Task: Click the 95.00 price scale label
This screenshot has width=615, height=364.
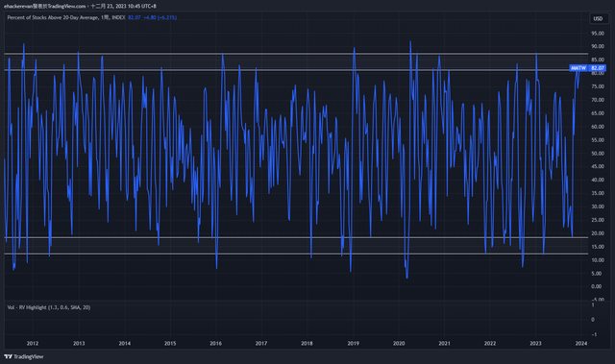Action: click(598, 34)
